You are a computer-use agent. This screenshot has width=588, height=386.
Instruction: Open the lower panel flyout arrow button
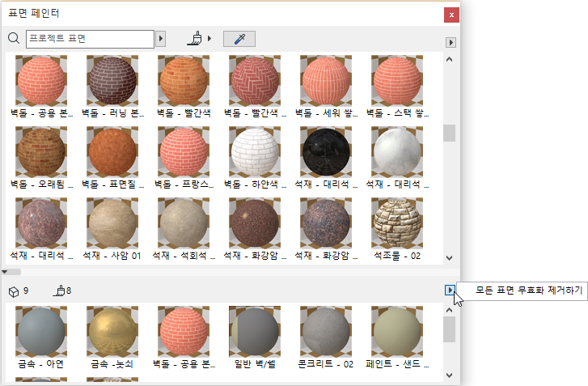click(450, 291)
